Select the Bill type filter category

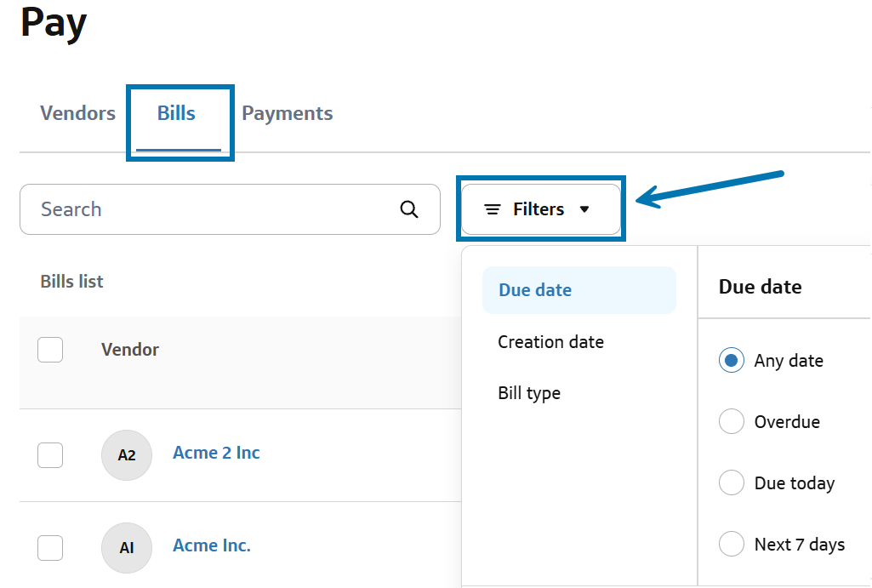coord(529,393)
